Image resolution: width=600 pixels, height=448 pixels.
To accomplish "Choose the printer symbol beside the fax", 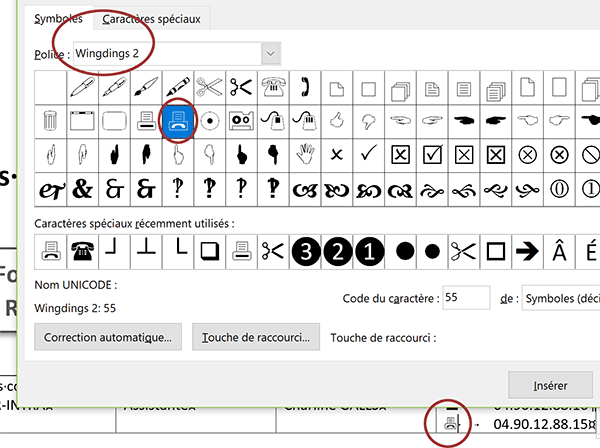I will tap(146, 121).
